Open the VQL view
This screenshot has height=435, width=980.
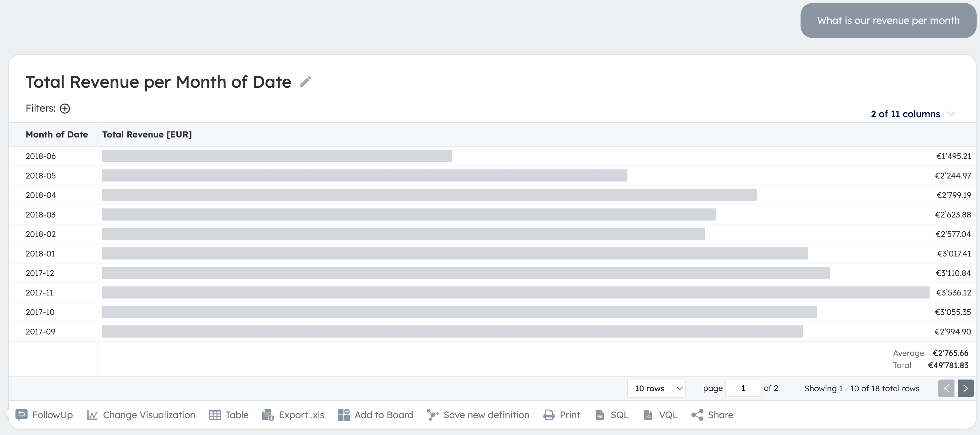(x=660, y=415)
